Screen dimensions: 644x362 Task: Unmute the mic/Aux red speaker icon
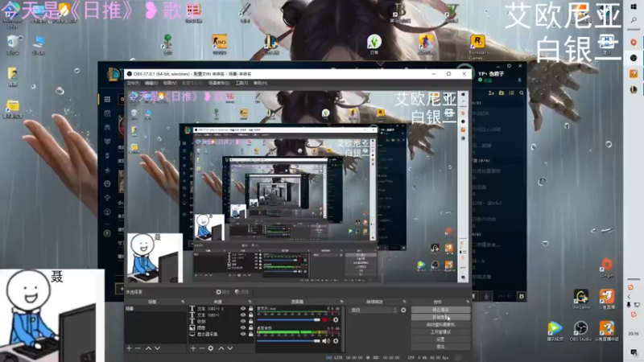pos(326,319)
